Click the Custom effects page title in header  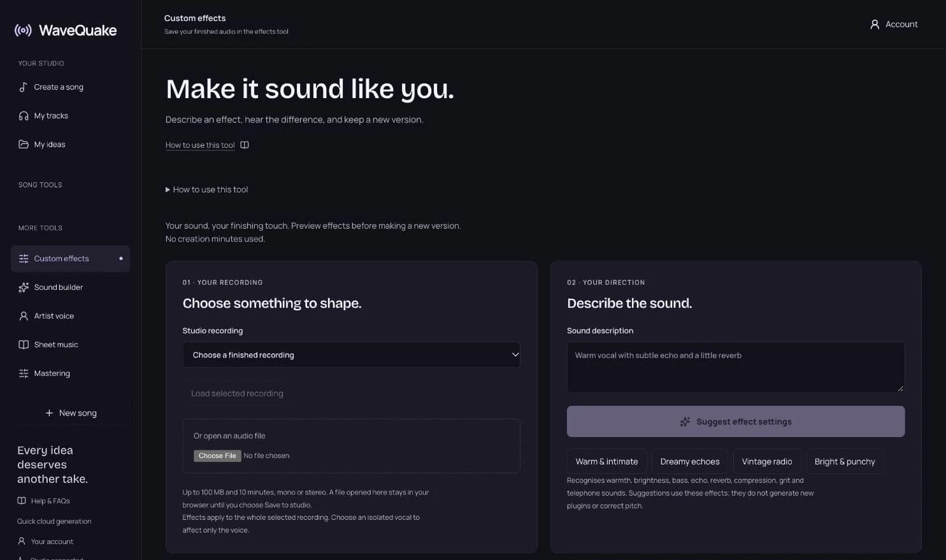[195, 18]
